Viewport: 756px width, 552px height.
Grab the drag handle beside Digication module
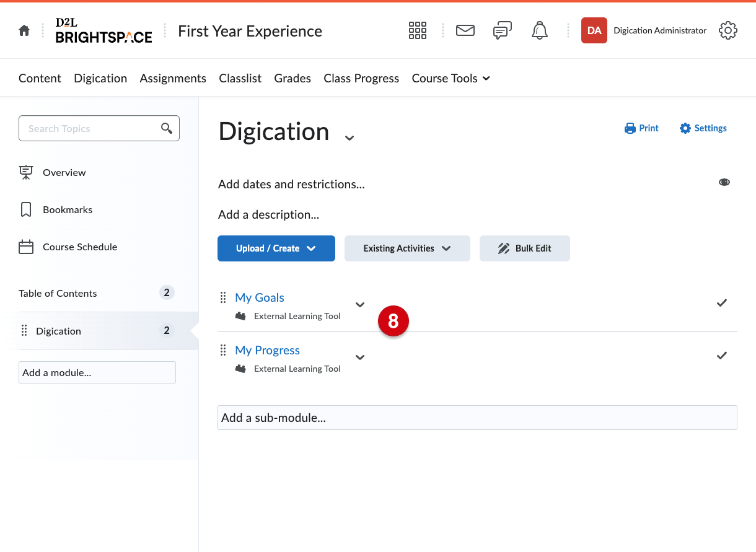[x=24, y=331]
